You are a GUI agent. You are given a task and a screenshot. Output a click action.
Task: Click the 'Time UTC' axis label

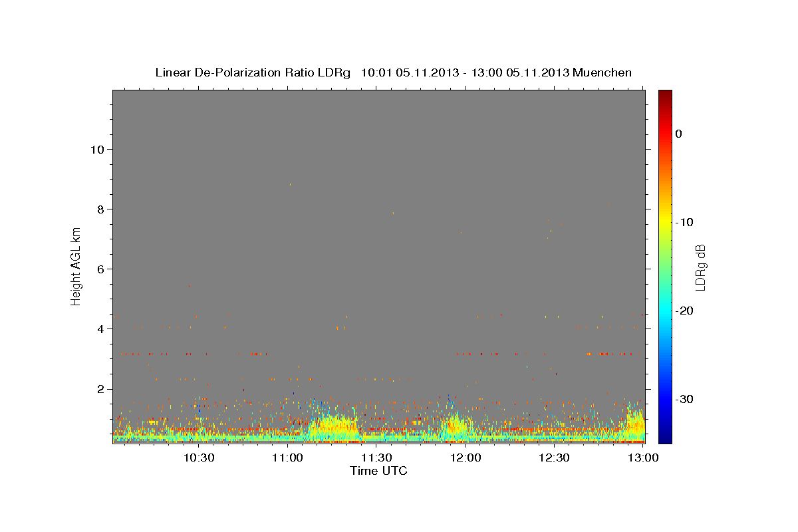[378, 471]
